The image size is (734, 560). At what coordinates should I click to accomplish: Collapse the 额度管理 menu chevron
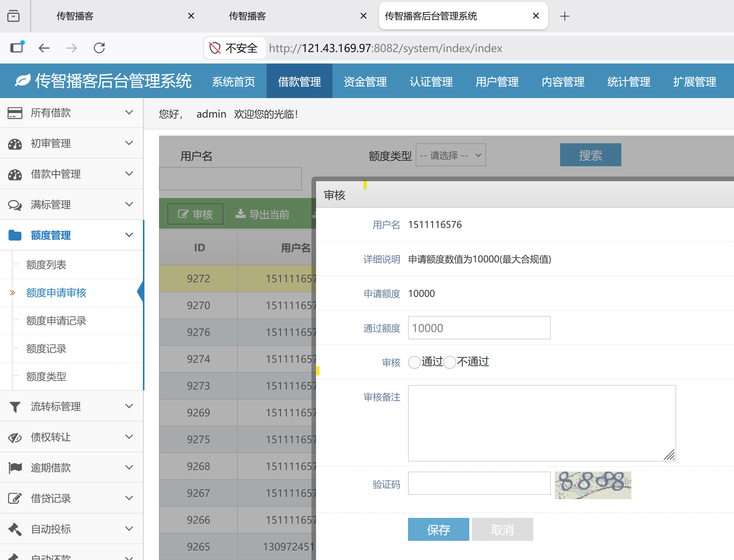click(129, 235)
